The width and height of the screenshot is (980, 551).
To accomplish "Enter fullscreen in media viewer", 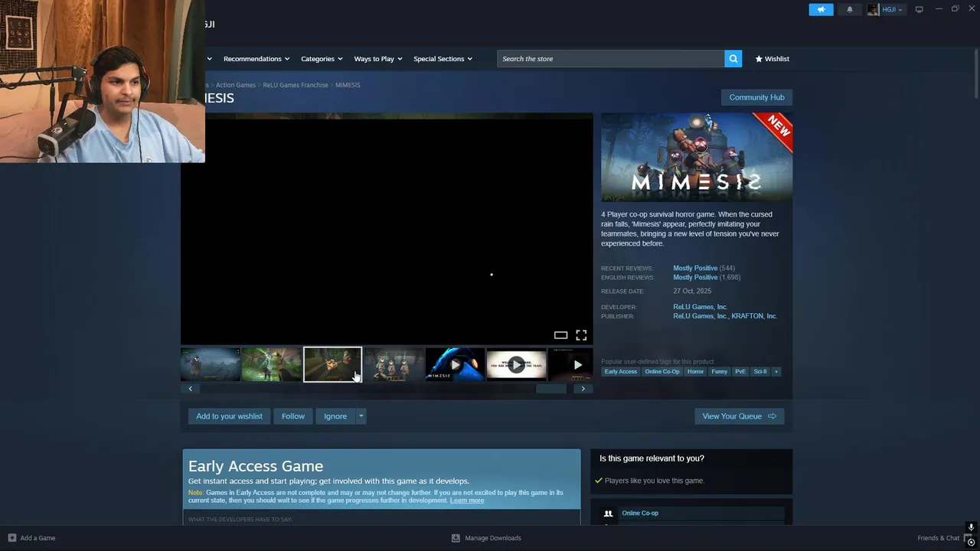I will tap(581, 335).
